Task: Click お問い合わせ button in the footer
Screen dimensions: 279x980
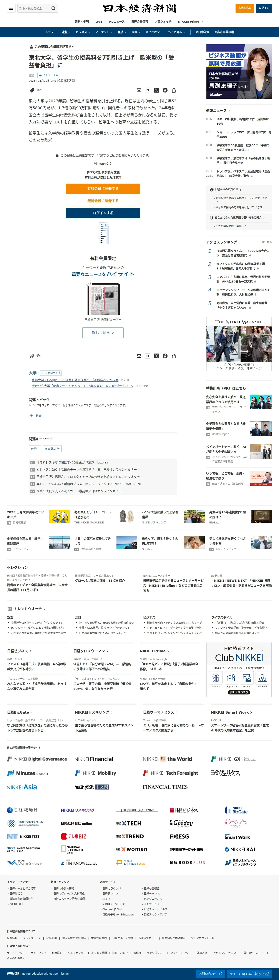Action: pyautogui.click(x=211, y=974)
